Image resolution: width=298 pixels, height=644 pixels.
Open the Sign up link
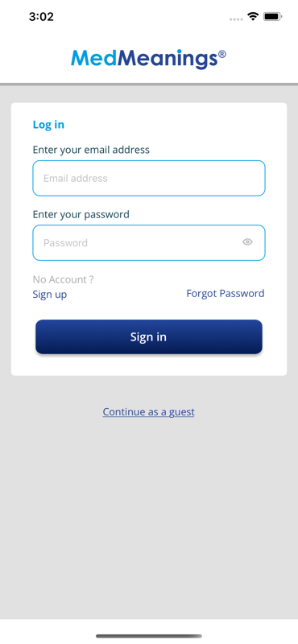click(50, 295)
